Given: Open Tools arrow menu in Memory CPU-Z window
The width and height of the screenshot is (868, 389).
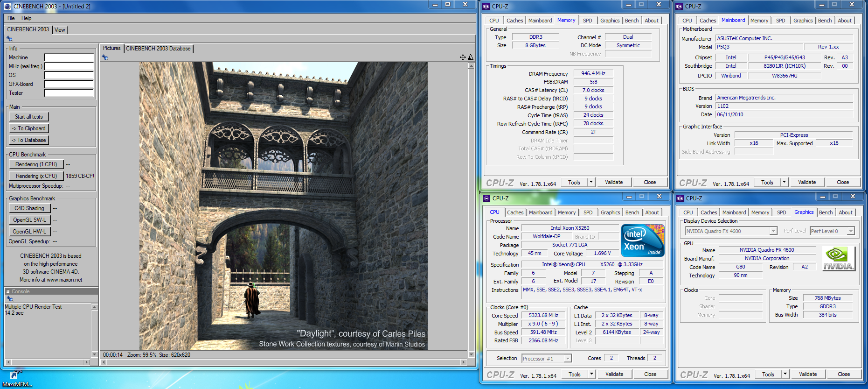Looking at the screenshot, I should pyautogui.click(x=591, y=182).
